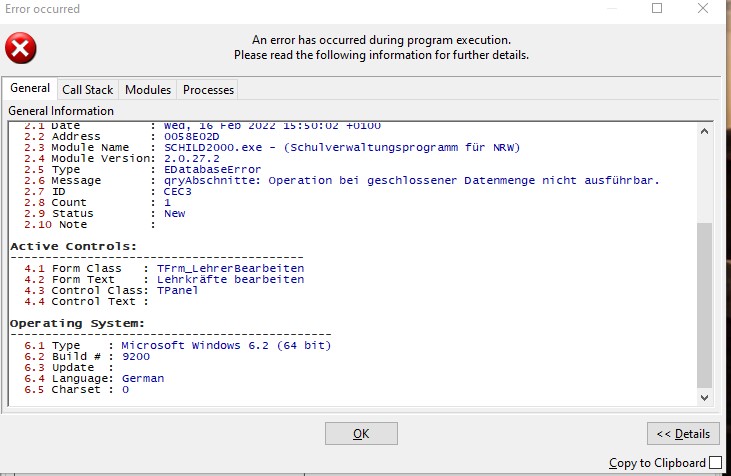
Task: Click the Active Controls heading
Action: pos(74,246)
